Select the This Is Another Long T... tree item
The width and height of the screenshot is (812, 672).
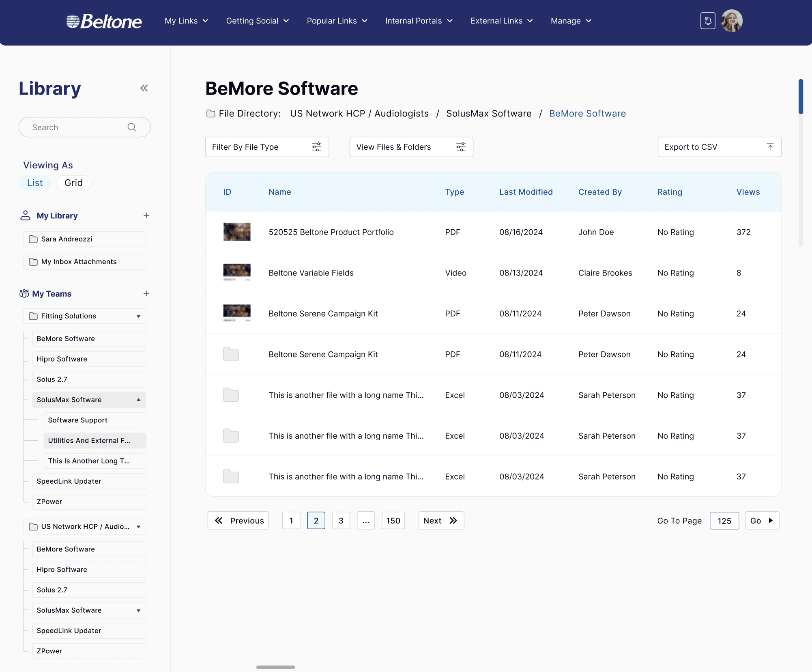point(95,461)
